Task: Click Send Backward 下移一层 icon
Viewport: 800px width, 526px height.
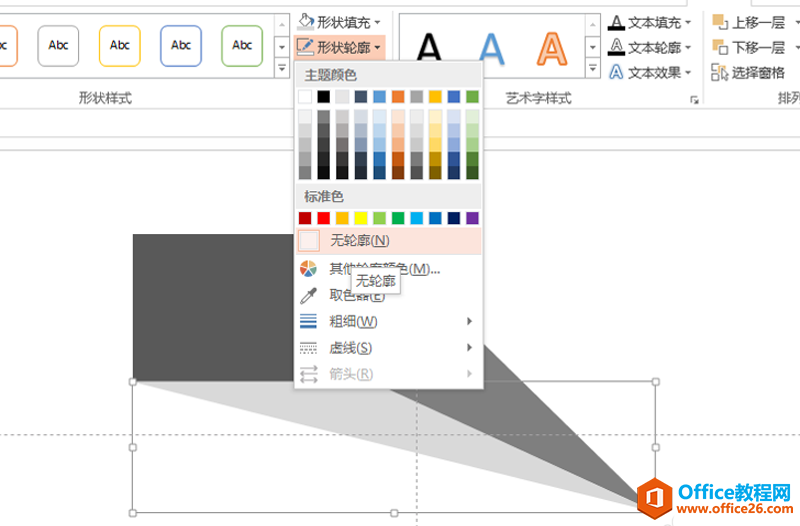Action: [x=720, y=47]
